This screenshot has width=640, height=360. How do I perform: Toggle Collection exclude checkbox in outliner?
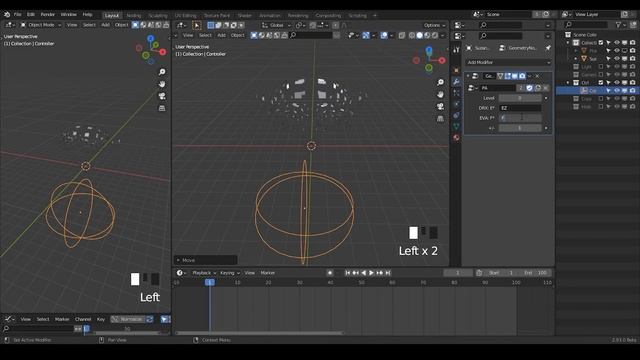point(601,42)
